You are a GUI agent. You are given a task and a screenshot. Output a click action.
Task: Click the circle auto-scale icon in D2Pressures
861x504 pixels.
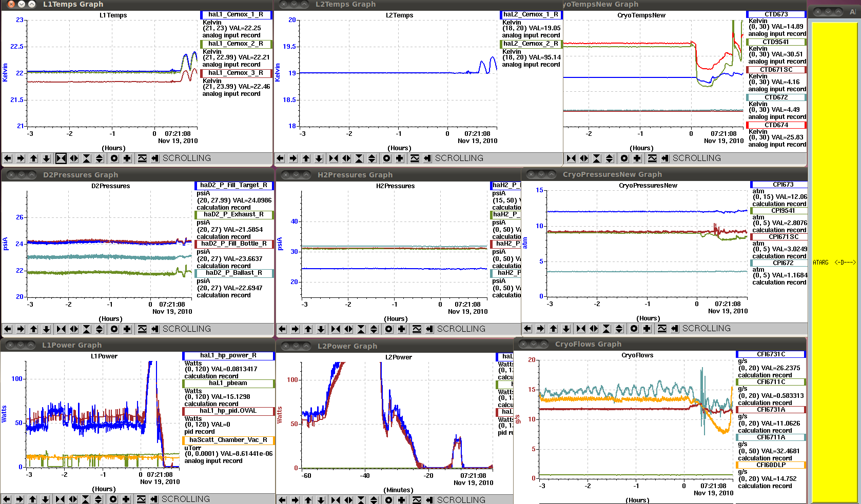point(114,329)
